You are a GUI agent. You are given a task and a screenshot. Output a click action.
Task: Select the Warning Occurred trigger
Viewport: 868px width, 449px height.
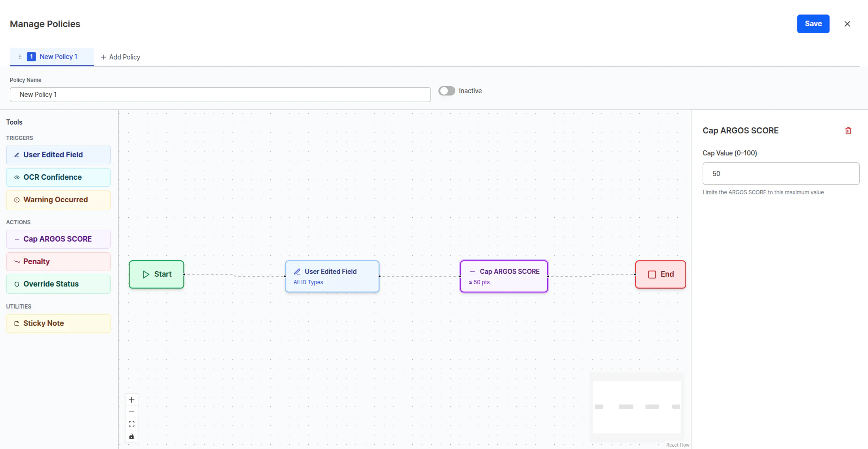[x=58, y=199]
